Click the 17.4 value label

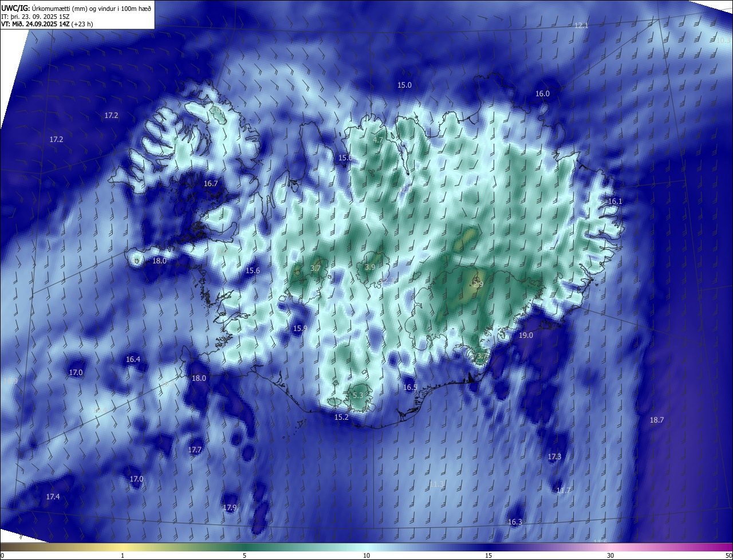53,496
